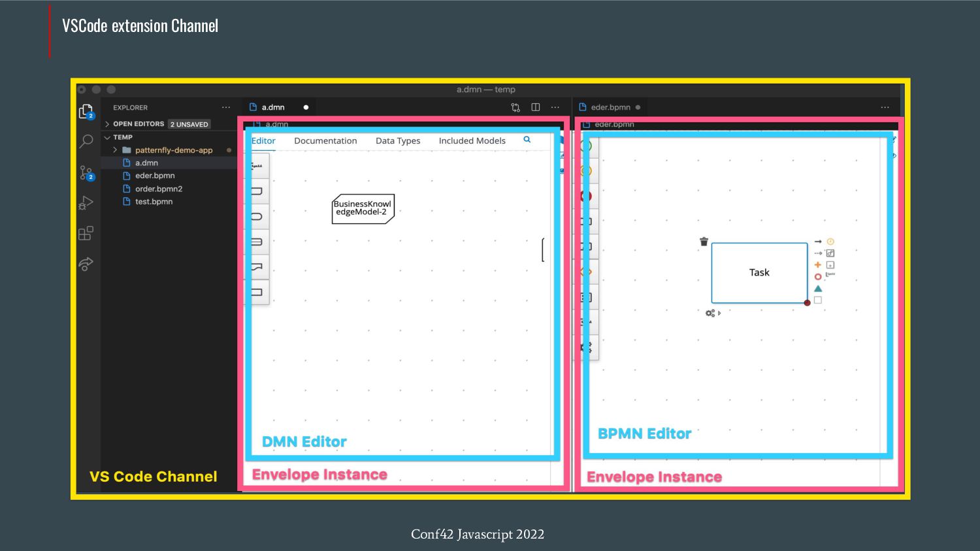This screenshot has width=980, height=551.
Task: Append an end event with the red circle
Action: pos(818,277)
